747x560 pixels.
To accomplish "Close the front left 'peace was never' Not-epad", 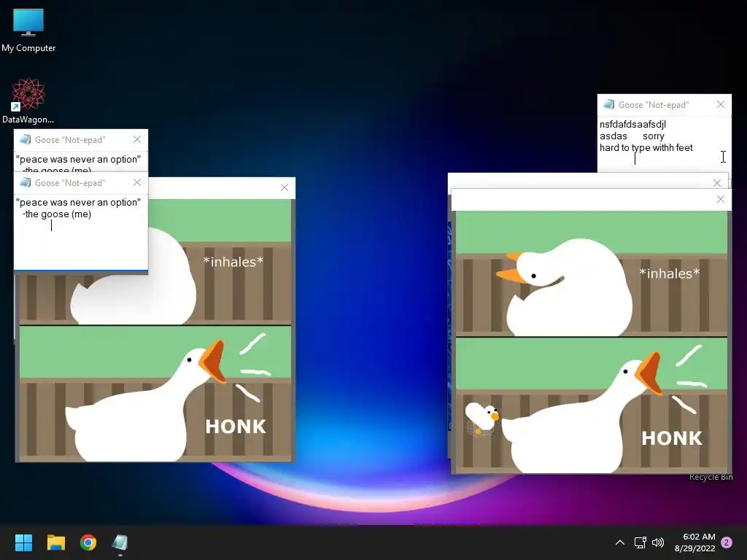I will click(137, 182).
